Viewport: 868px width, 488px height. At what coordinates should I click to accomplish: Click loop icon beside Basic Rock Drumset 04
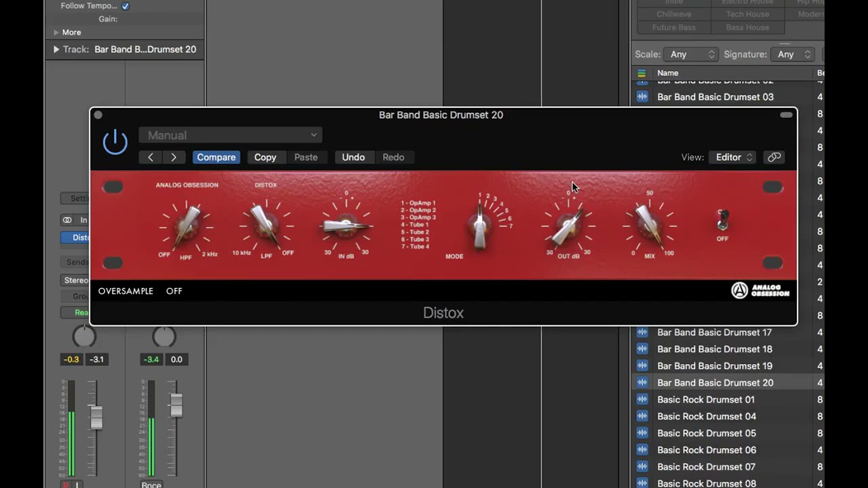click(x=642, y=416)
